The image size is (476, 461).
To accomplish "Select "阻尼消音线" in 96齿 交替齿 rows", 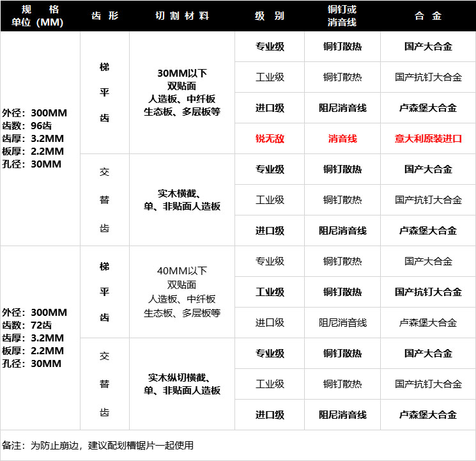I will (342, 231).
